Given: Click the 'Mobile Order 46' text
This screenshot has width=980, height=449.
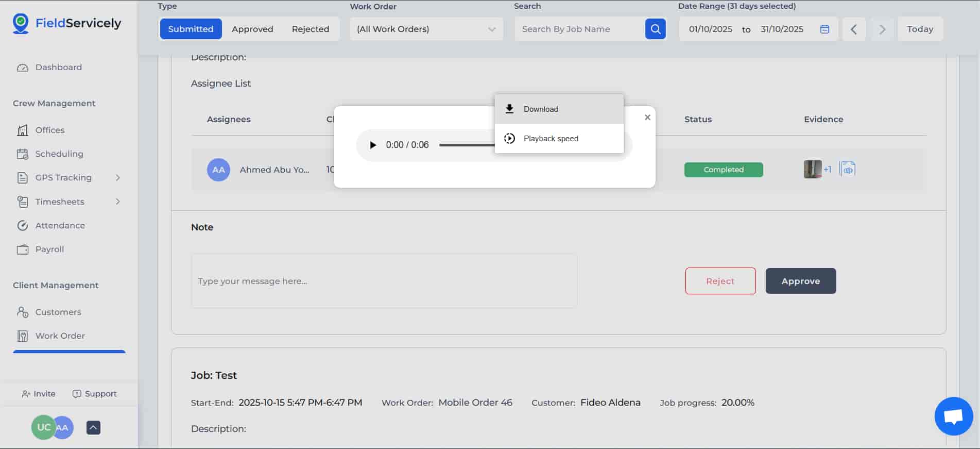Looking at the screenshot, I should point(475,403).
